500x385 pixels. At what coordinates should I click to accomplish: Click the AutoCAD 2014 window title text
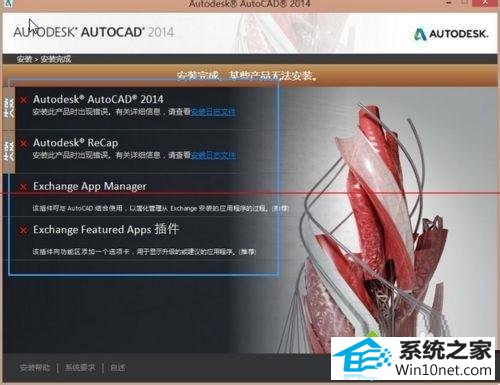[250, 4]
